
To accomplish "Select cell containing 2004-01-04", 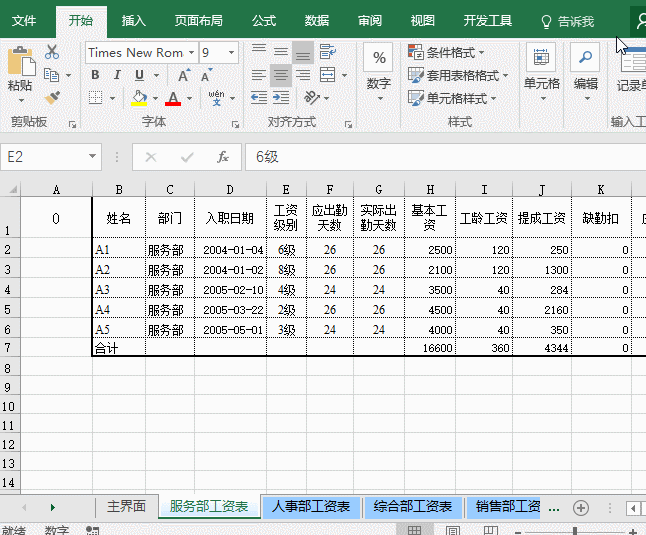I will click(231, 250).
